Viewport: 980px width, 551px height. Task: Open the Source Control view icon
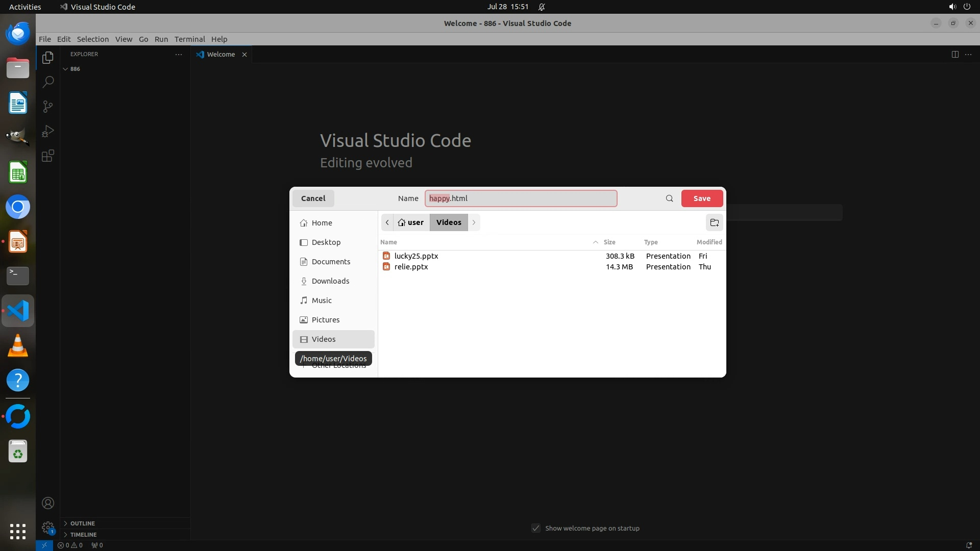point(47,107)
